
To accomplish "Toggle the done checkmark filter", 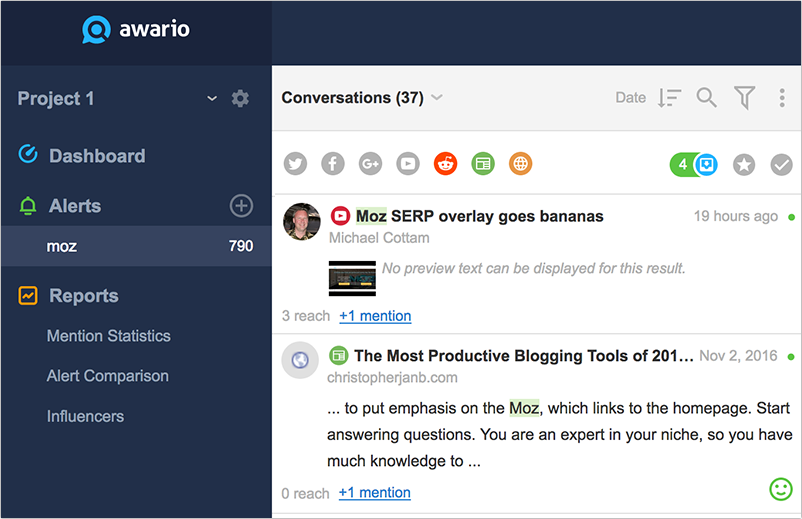I will [781, 165].
